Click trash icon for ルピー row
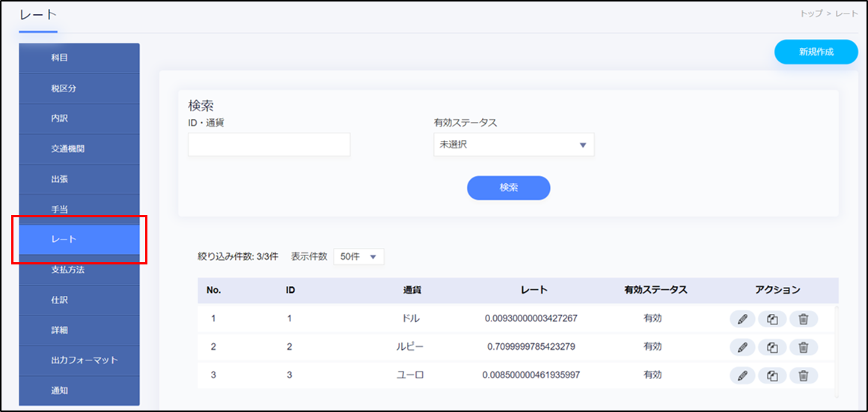868x412 pixels. pyautogui.click(x=804, y=348)
